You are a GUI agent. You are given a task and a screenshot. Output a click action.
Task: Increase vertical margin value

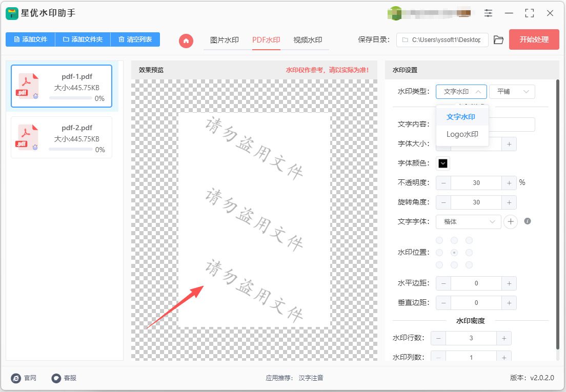tap(509, 303)
